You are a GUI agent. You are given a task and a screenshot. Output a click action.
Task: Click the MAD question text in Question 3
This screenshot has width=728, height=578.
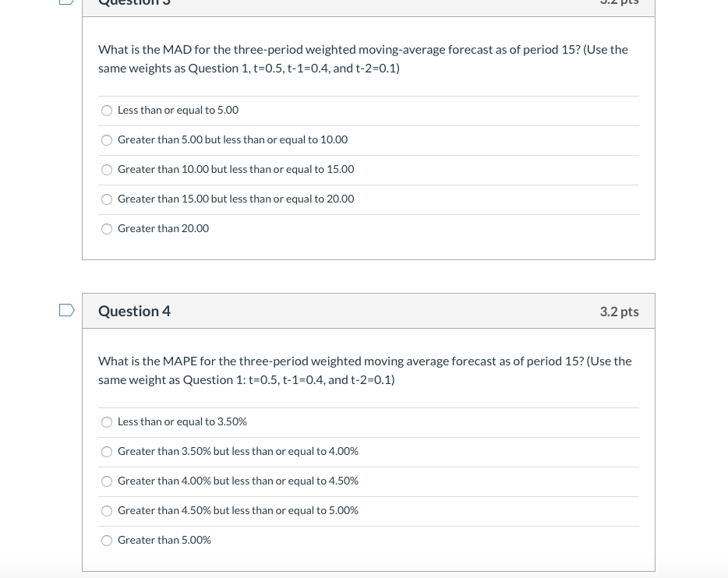[363, 58]
